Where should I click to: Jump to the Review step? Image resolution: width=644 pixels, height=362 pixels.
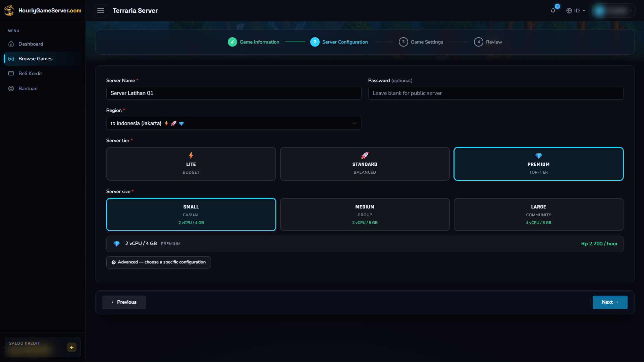click(488, 42)
